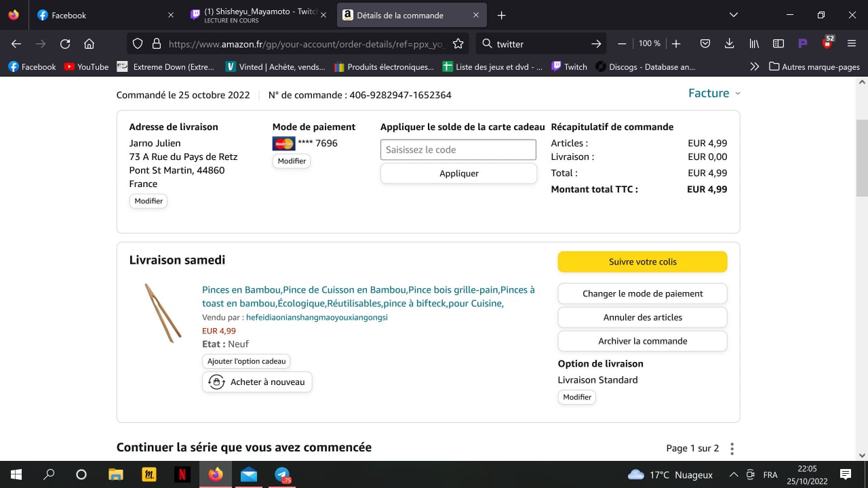Image resolution: width=868 pixels, height=488 pixels.
Task: Open Netflix from the taskbar
Action: point(182,474)
